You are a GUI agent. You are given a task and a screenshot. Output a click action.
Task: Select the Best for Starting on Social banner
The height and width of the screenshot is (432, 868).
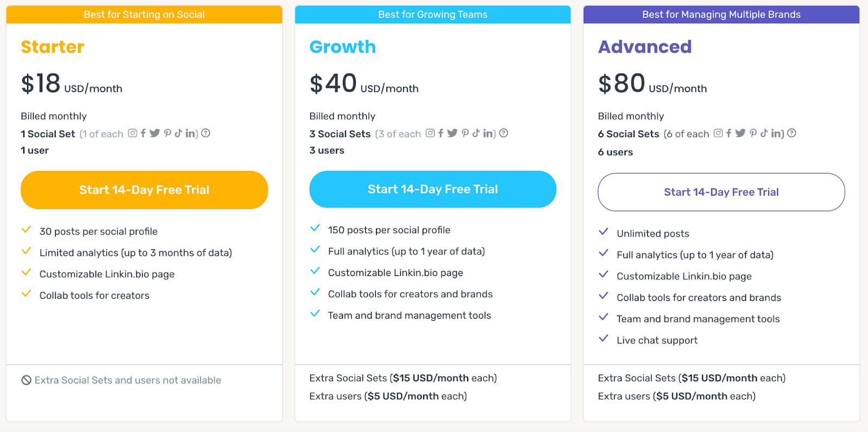click(144, 15)
